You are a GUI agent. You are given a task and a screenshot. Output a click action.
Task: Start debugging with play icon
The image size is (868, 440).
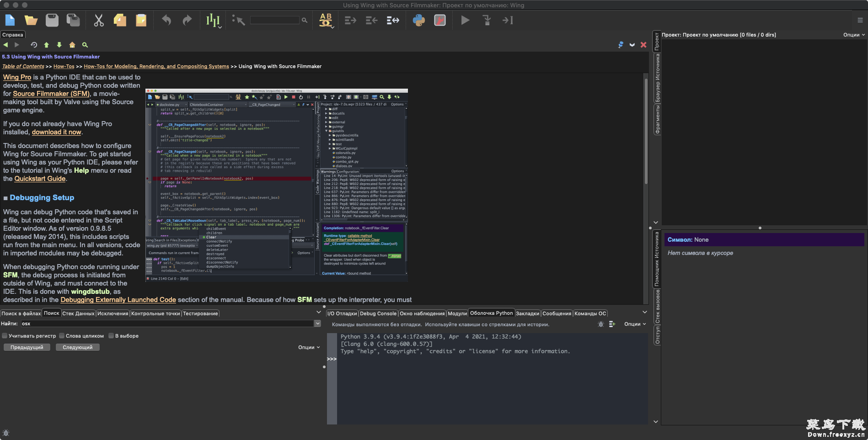pyautogui.click(x=465, y=20)
